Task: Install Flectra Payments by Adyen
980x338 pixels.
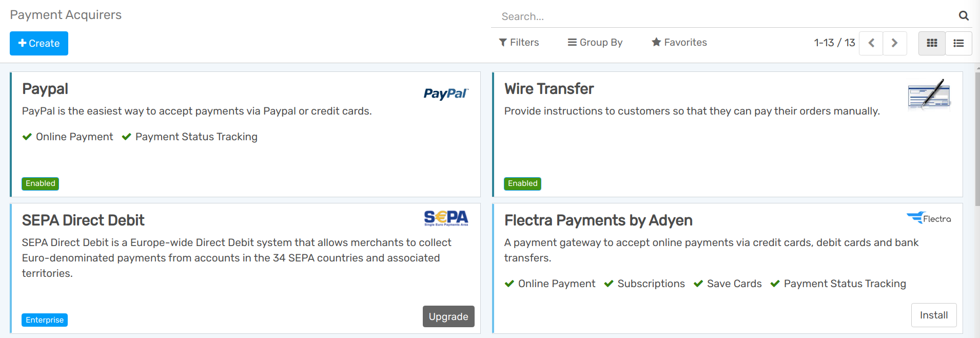Action: click(933, 315)
